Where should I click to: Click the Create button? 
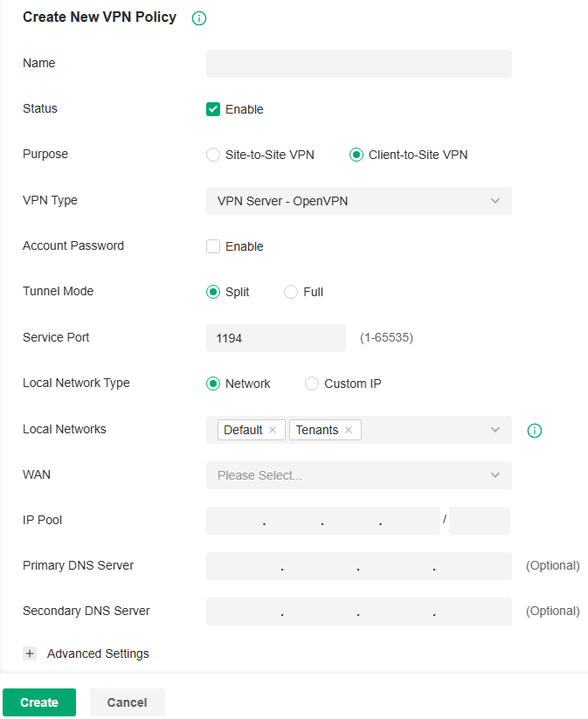[38, 702]
